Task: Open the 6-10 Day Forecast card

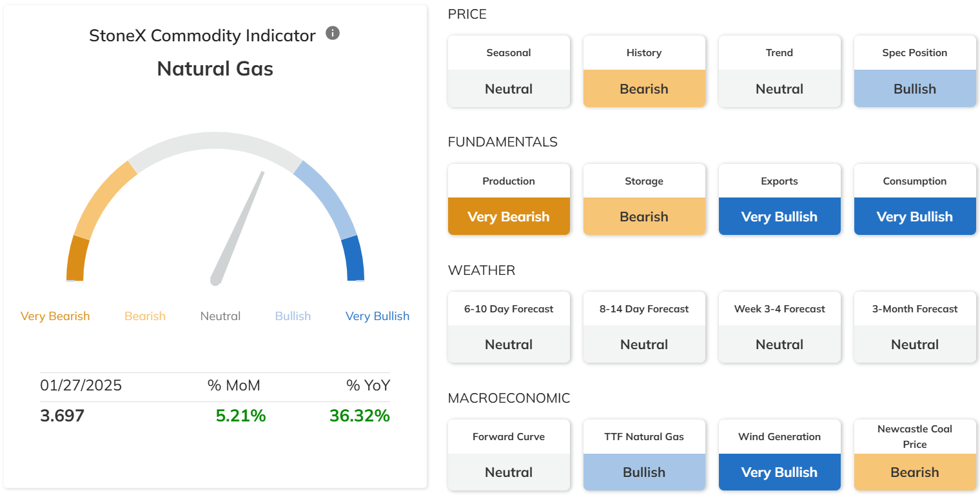Action: coord(509,327)
